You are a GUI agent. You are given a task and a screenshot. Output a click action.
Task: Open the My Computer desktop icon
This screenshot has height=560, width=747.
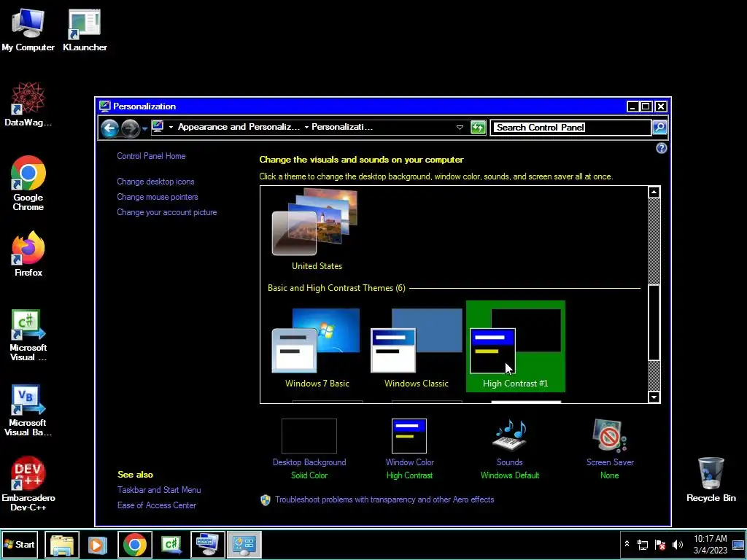click(x=28, y=29)
